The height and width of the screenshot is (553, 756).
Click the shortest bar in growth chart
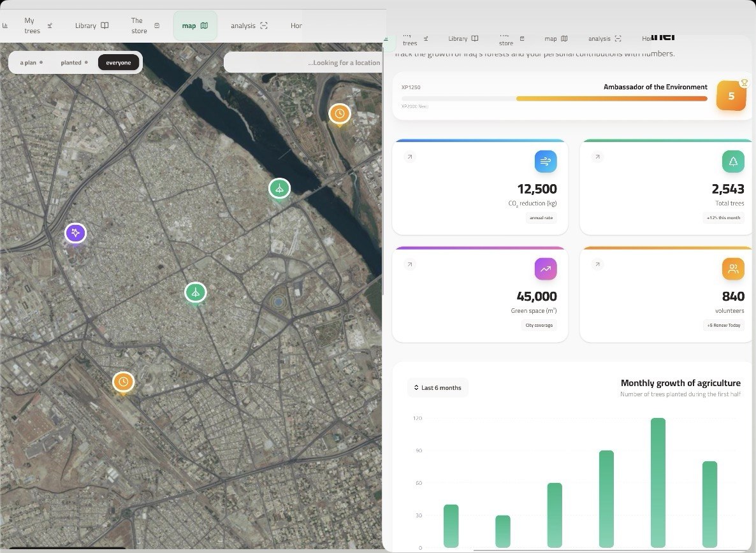pos(502,531)
